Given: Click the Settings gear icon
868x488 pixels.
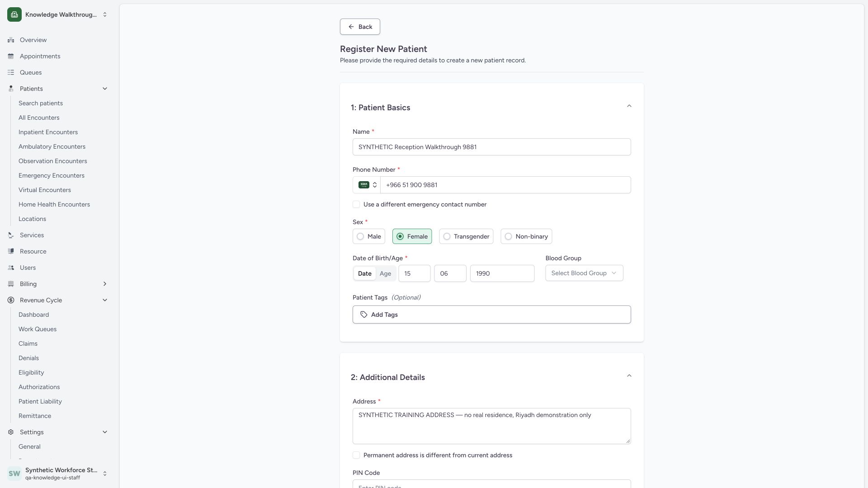Looking at the screenshot, I should (11, 432).
